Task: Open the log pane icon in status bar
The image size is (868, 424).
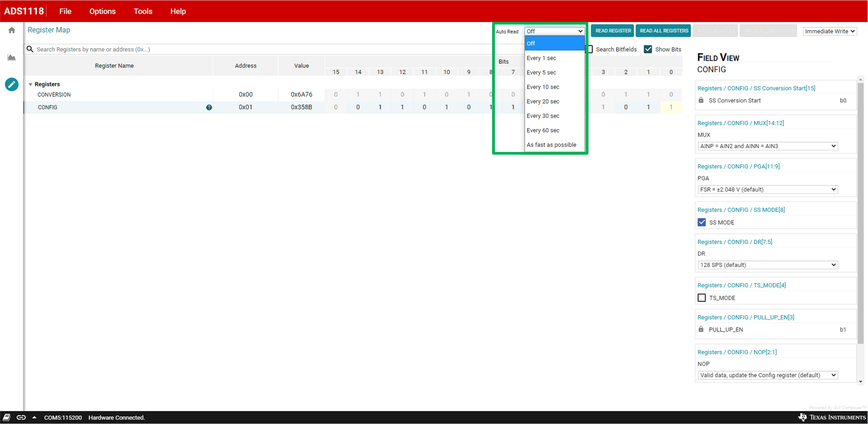Action: (x=7, y=417)
